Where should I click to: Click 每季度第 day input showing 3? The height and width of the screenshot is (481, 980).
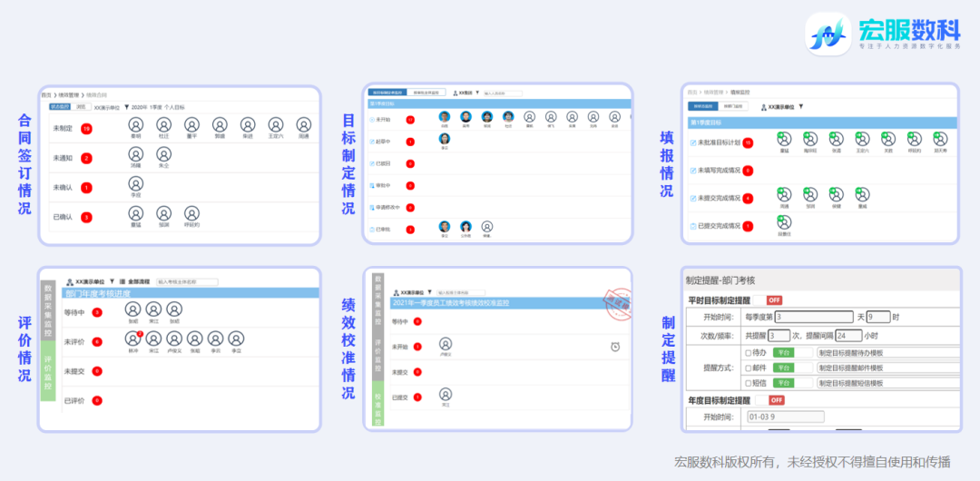point(814,317)
